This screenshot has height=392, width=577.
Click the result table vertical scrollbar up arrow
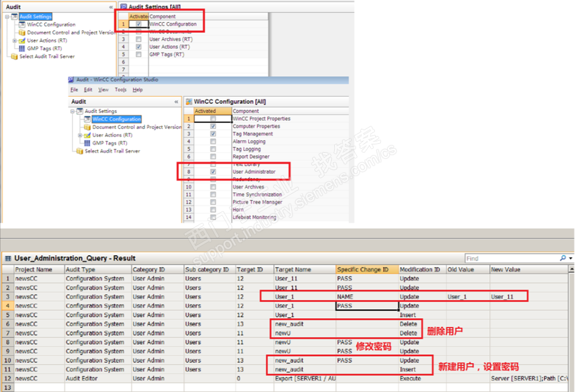pos(572,270)
